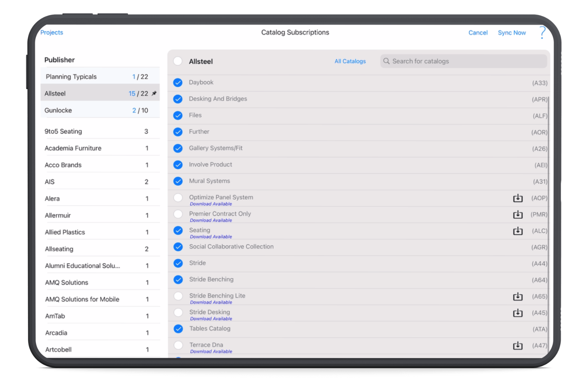Select Acco Brands publisher
Viewport: 588px width, 392px height.
100,165
